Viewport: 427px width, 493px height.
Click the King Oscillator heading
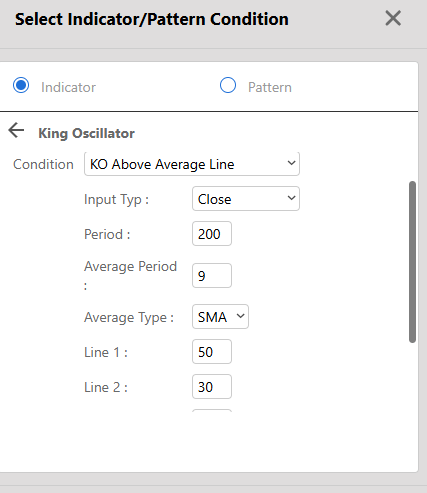87,133
